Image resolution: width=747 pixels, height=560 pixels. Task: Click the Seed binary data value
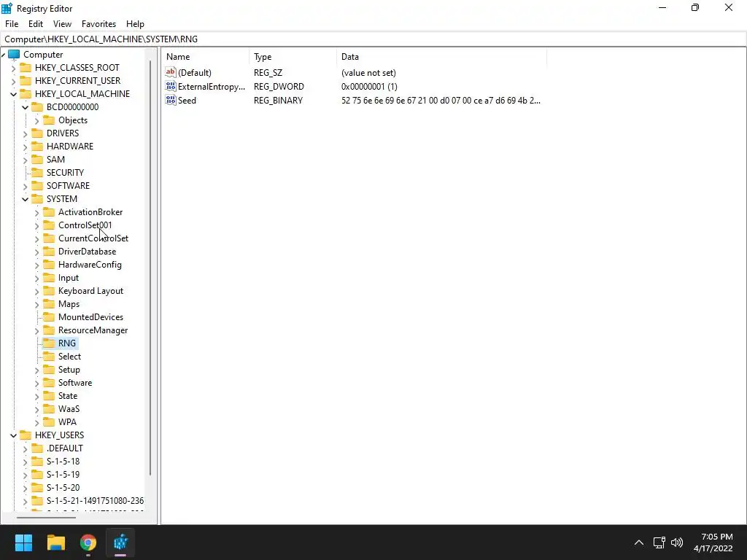(x=441, y=101)
